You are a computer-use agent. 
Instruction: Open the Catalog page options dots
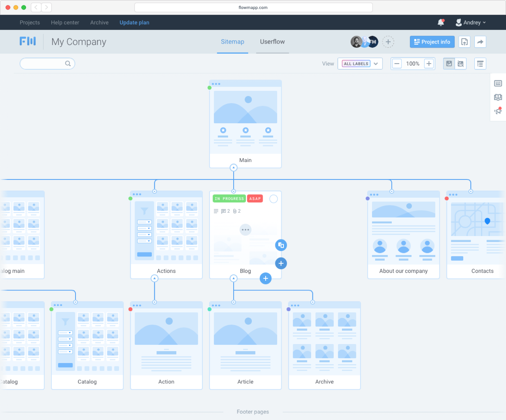58,305
